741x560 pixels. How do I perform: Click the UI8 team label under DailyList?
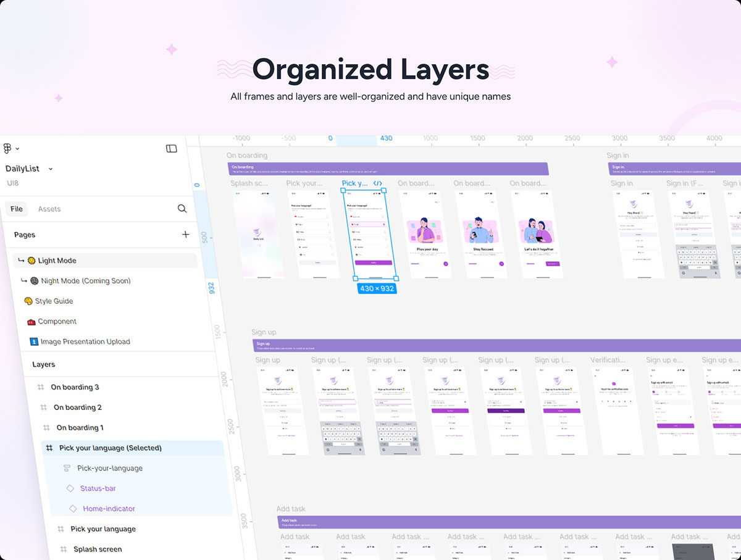(x=12, y=183)
